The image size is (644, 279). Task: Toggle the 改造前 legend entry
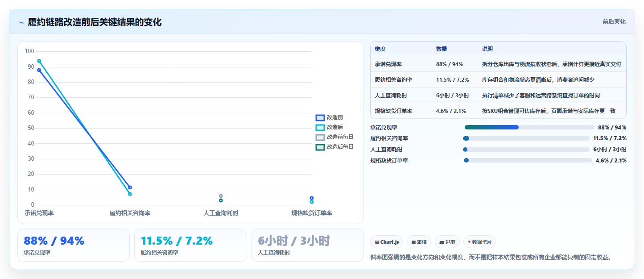329,117
